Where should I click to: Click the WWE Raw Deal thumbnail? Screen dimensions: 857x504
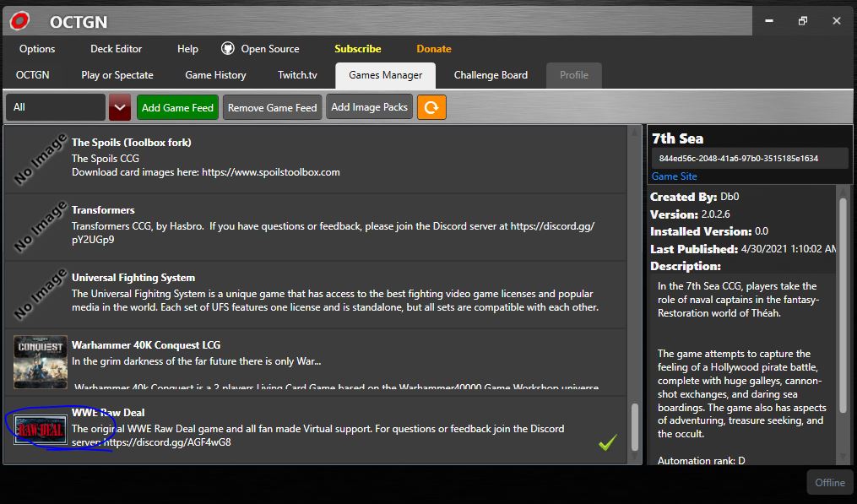point(41,430)
